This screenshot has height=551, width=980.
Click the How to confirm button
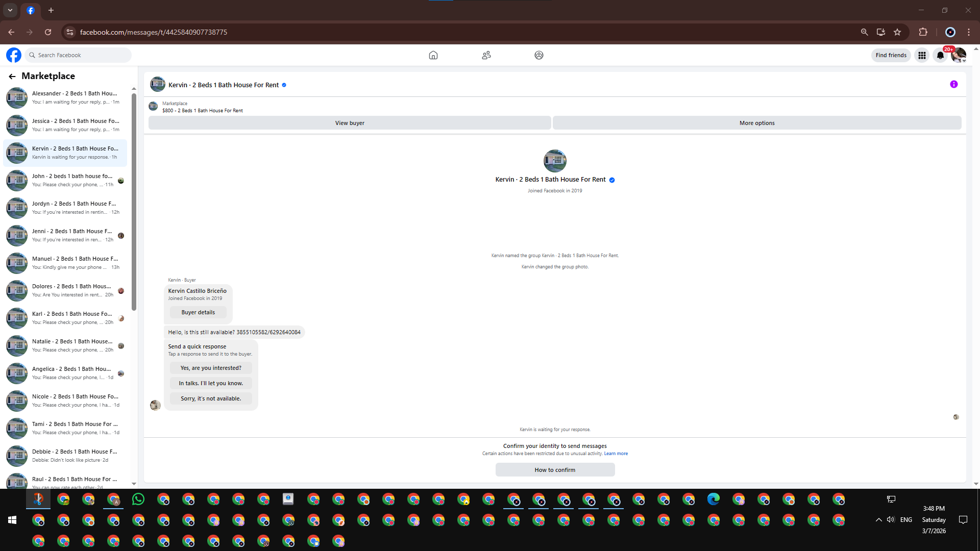click(555, 470)
